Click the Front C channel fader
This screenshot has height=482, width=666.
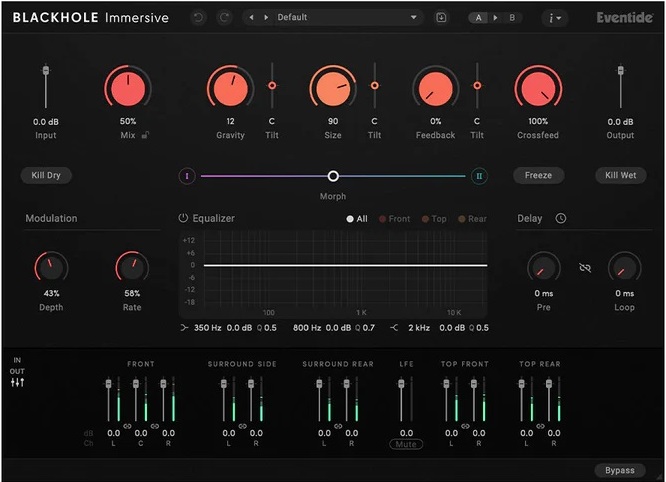click(x=136, y=384)
